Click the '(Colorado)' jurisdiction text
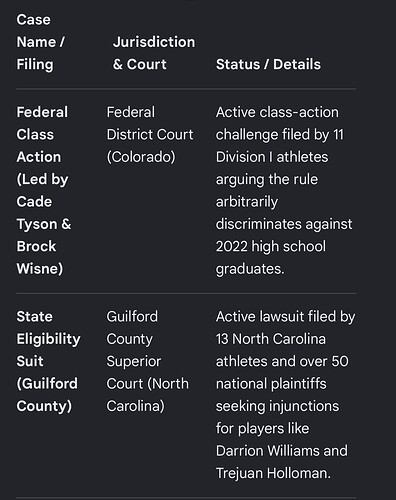The image size is (396, 500). [x=141, y=157]
